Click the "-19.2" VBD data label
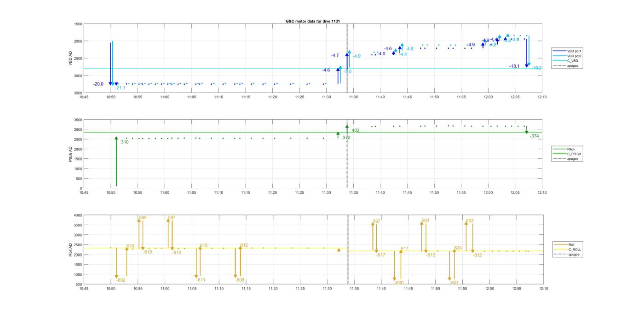Viewport: 644px width, 319px height. pyautogui.click(x=537, y=68)
